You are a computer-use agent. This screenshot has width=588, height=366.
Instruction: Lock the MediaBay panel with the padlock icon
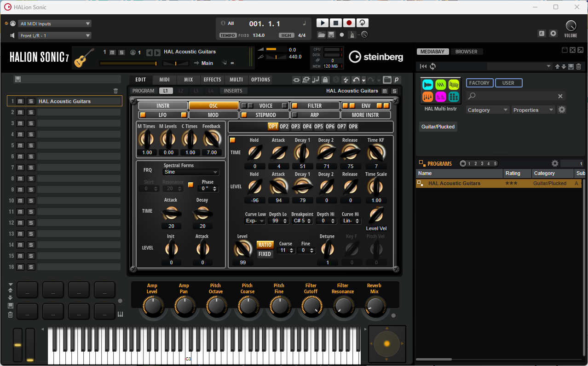coord(565,50)
